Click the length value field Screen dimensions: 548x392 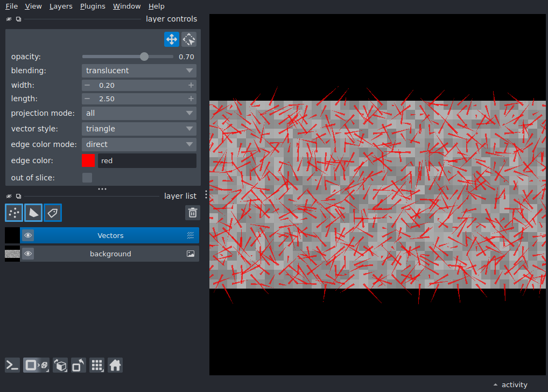click(139, 99)
